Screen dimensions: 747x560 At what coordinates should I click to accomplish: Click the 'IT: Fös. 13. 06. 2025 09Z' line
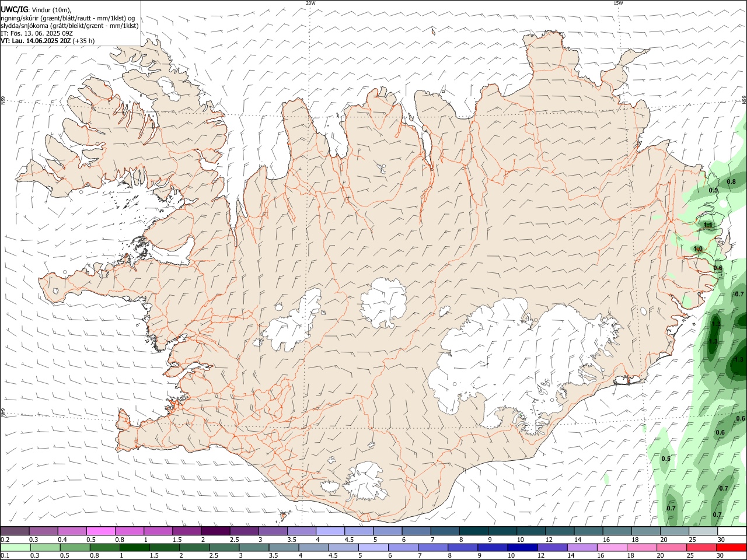37,33
